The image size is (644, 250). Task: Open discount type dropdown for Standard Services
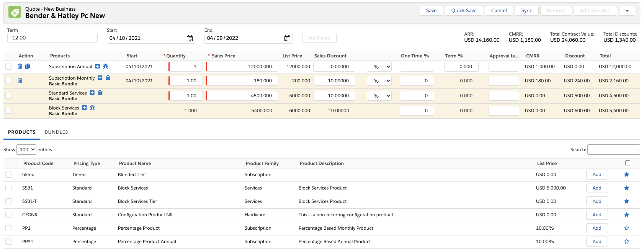(379, 96)
